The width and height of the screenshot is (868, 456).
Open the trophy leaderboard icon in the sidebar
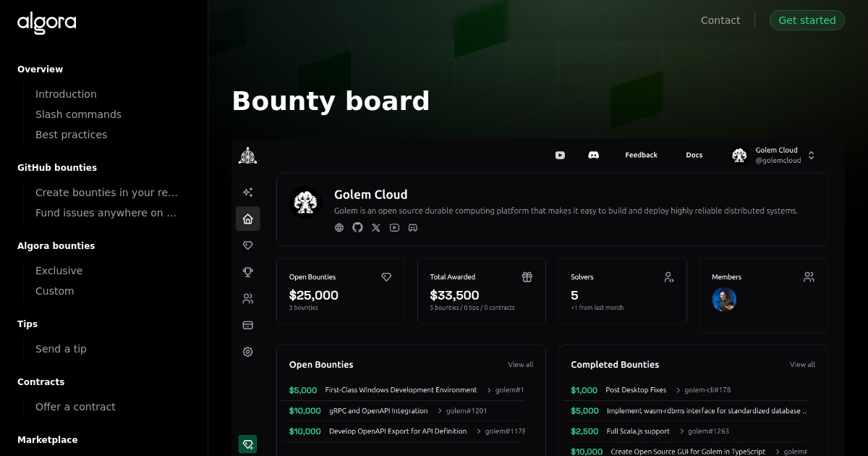click(x=247, y=271)
